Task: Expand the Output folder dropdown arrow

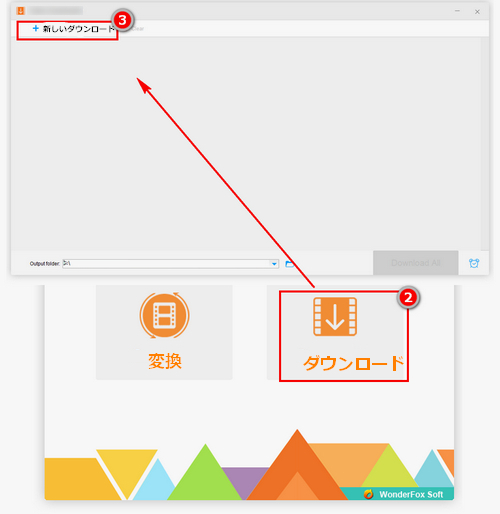Action: click(274, 264)
